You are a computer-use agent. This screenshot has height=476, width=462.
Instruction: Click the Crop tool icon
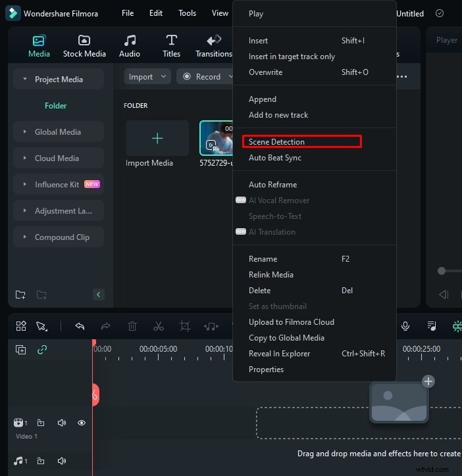click(x=185, y=326)
